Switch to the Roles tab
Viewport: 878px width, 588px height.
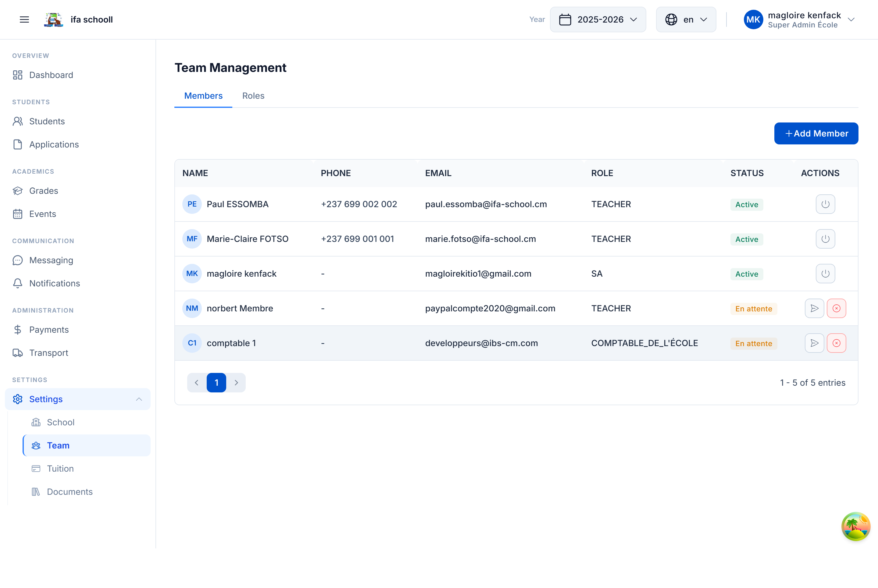[253, 96]
